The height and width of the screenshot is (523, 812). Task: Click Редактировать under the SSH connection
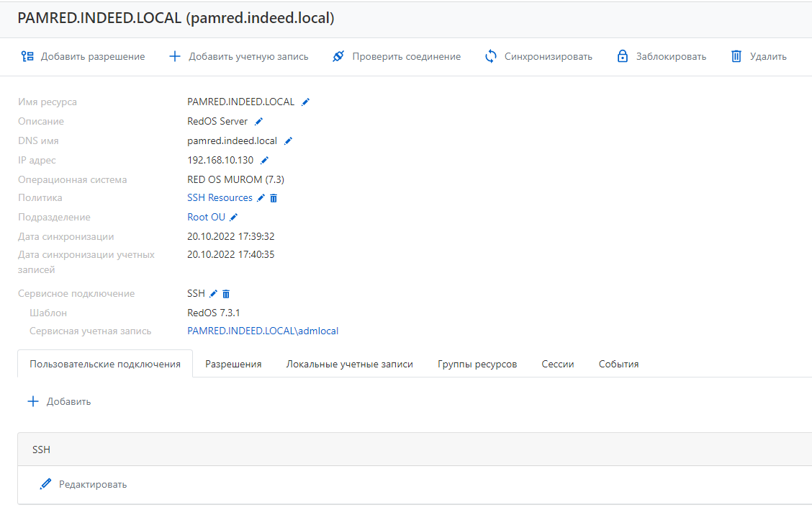(84, 484)
